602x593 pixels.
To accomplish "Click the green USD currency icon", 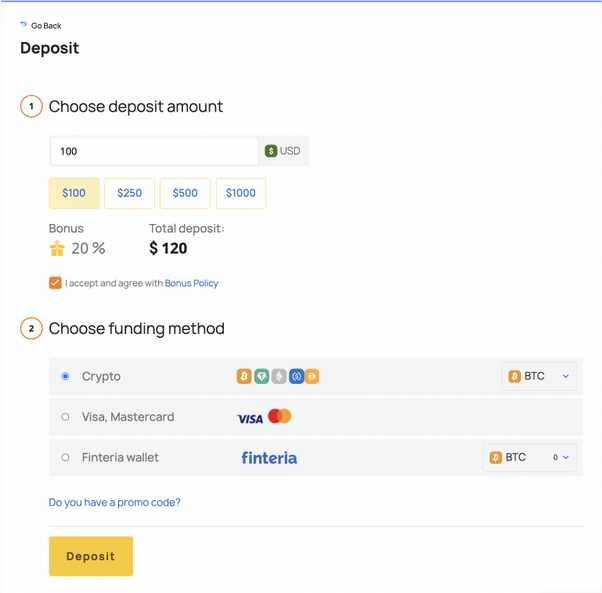I will pos(271,151).
